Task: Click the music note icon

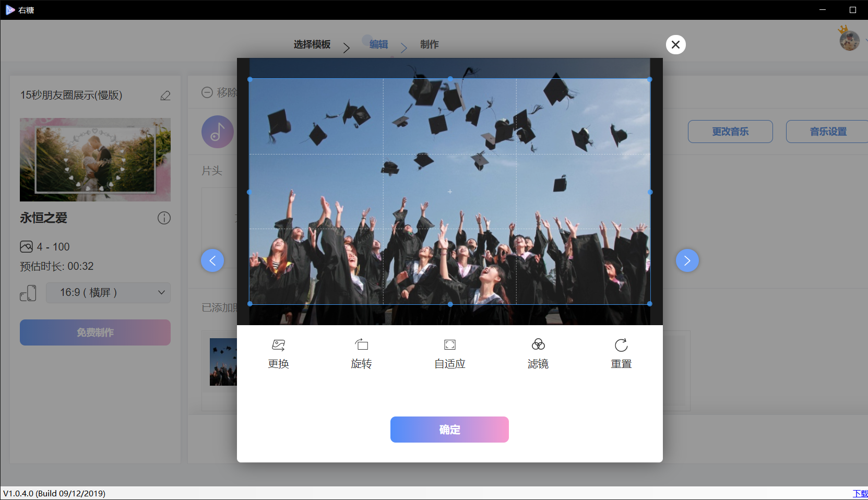Action: click(x=217, y=132)
